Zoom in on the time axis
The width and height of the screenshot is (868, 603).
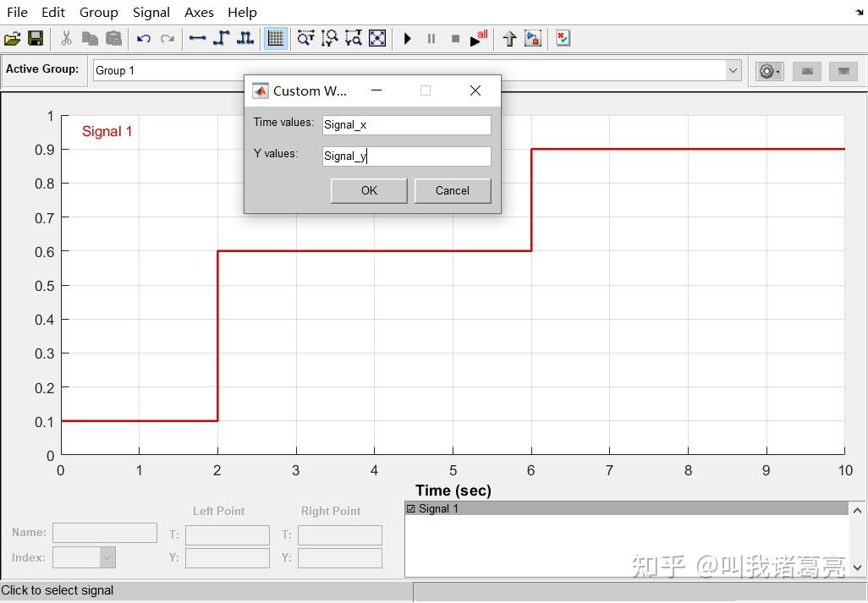pyautogui.click(x=305, y=38)
